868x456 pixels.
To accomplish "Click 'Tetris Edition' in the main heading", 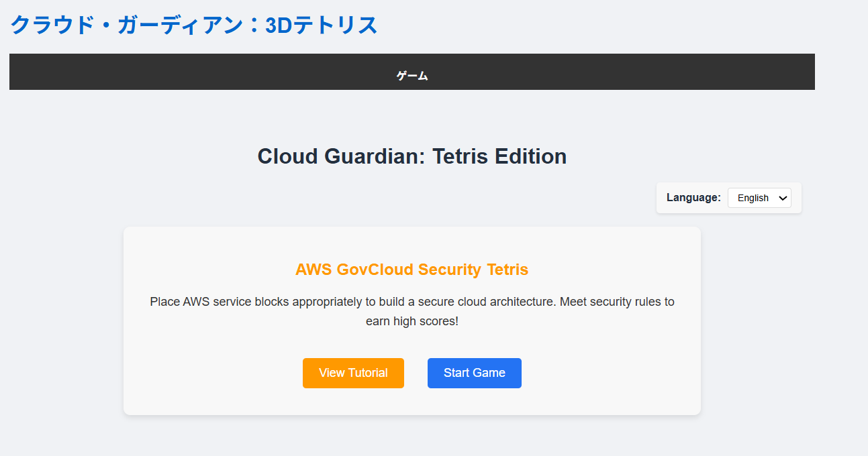I will coord(499,156).
